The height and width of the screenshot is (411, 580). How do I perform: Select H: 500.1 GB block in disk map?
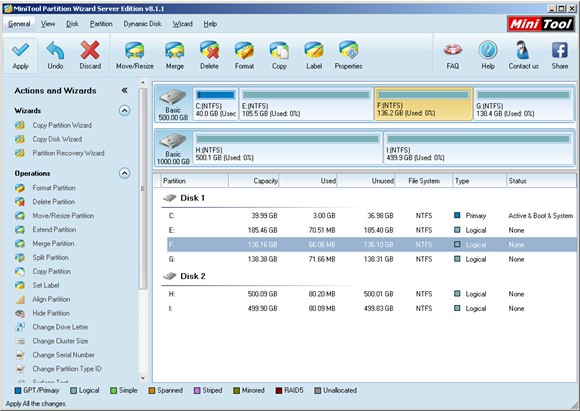(x=287, y=148)
